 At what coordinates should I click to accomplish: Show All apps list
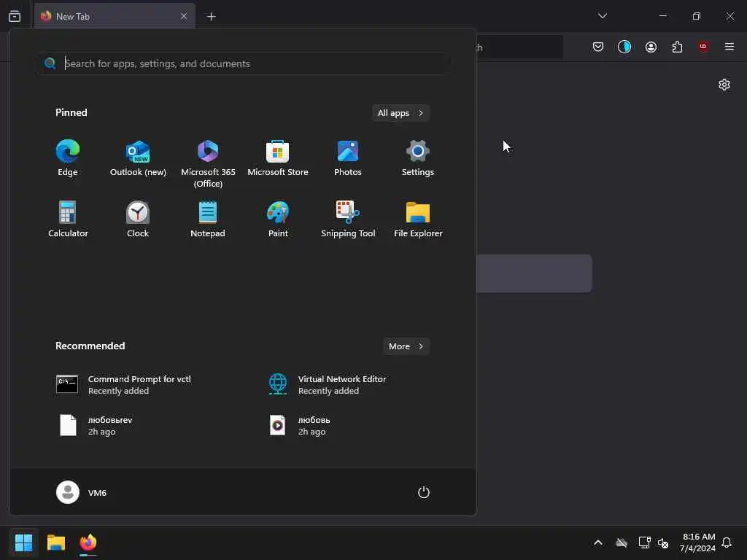(x=400, y=113)
